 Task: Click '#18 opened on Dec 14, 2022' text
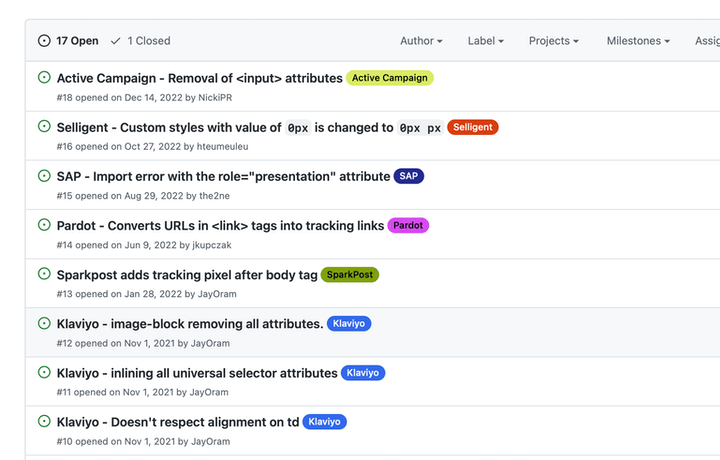coord(119,98)
